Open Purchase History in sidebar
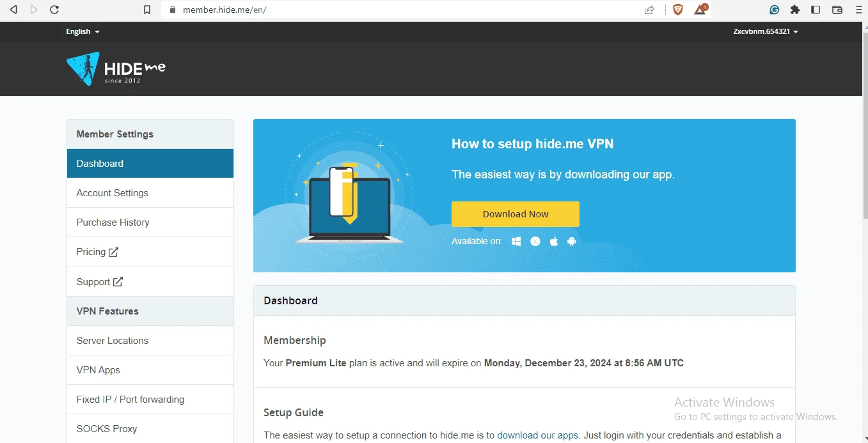The image size is (868, 443). (150, 222)
